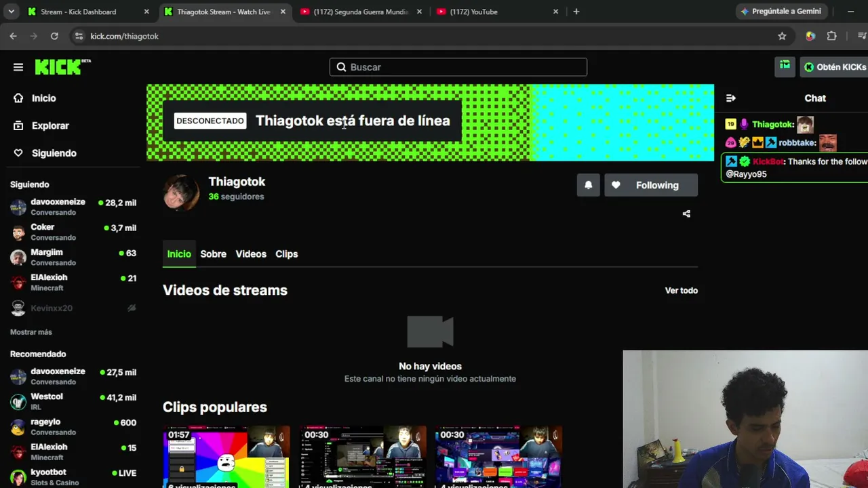Click the address bar showing kick.com/thiagotok
Screen dimensions: 868x488
click(420, 36)
